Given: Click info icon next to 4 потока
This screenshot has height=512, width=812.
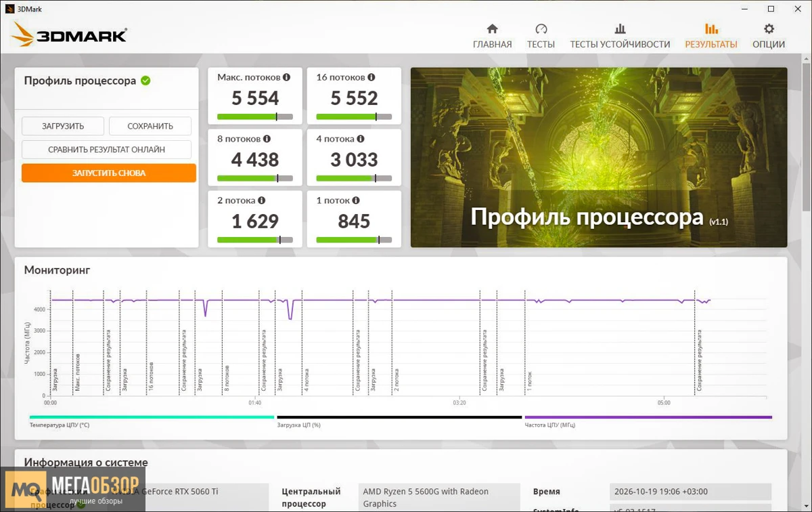Looking at the screenshot, I should [361, 139].
